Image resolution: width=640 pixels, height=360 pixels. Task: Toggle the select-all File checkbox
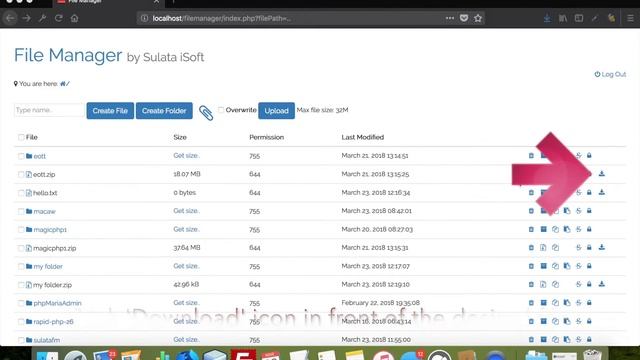[21, 137]
